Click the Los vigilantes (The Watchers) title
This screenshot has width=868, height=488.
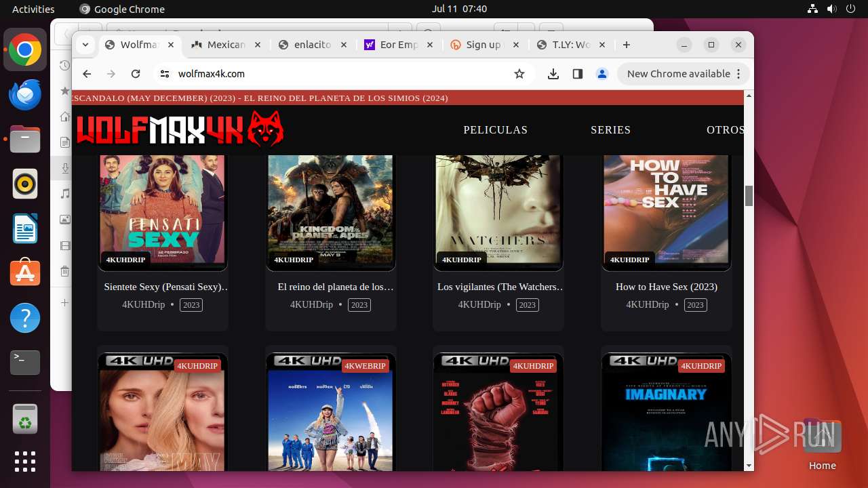click(x=501, y=287)
